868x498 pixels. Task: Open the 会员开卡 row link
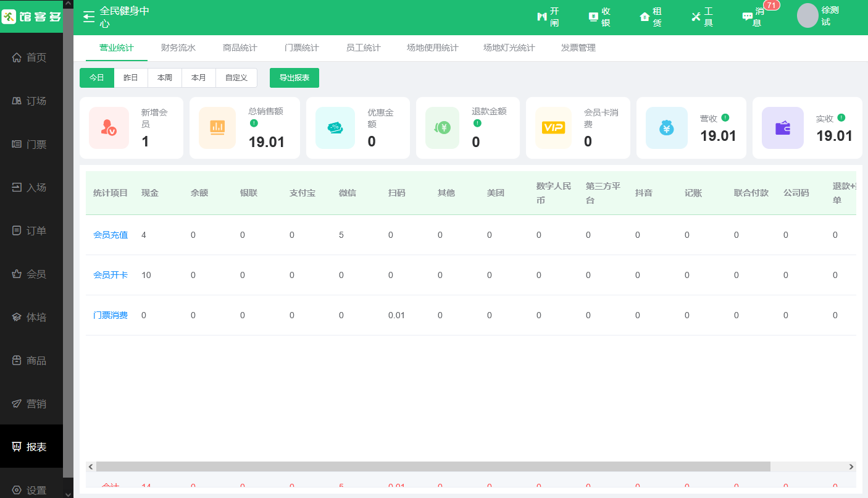(x=111, y=275)
